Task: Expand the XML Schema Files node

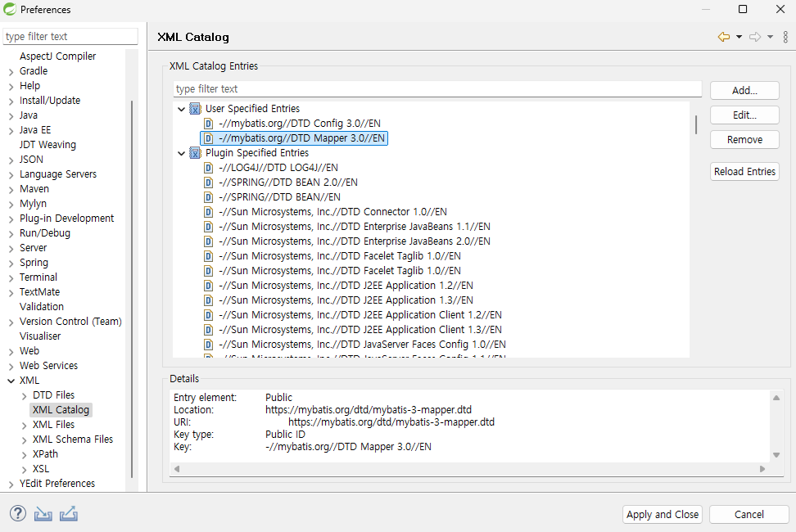Action: [24, 440]
